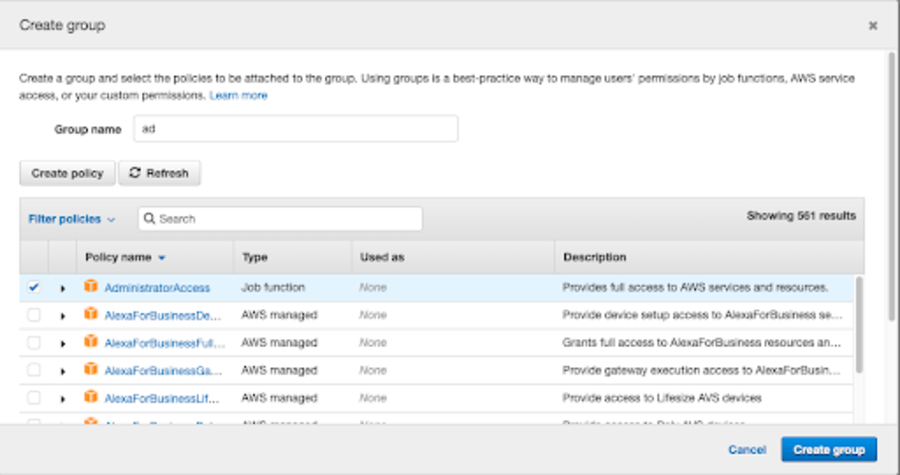Click 'Provides full access to AWS services' description
The image size is (900, 475).
tap(695, 287)
